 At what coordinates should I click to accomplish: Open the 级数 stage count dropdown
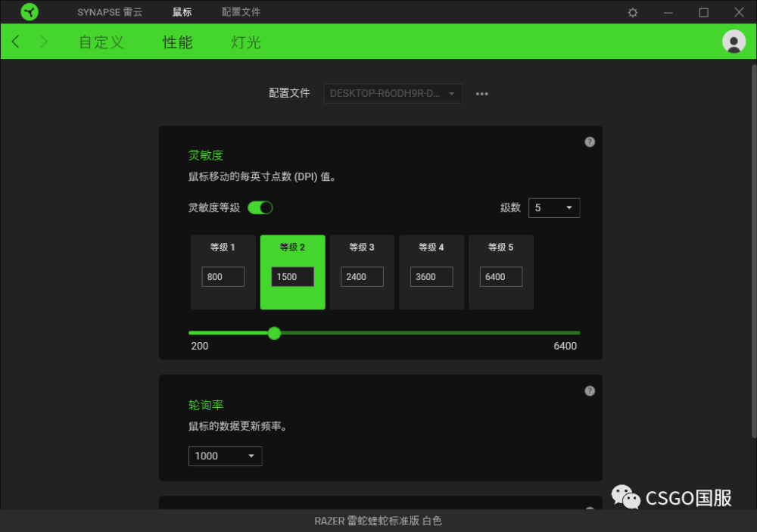pos(554,208)
